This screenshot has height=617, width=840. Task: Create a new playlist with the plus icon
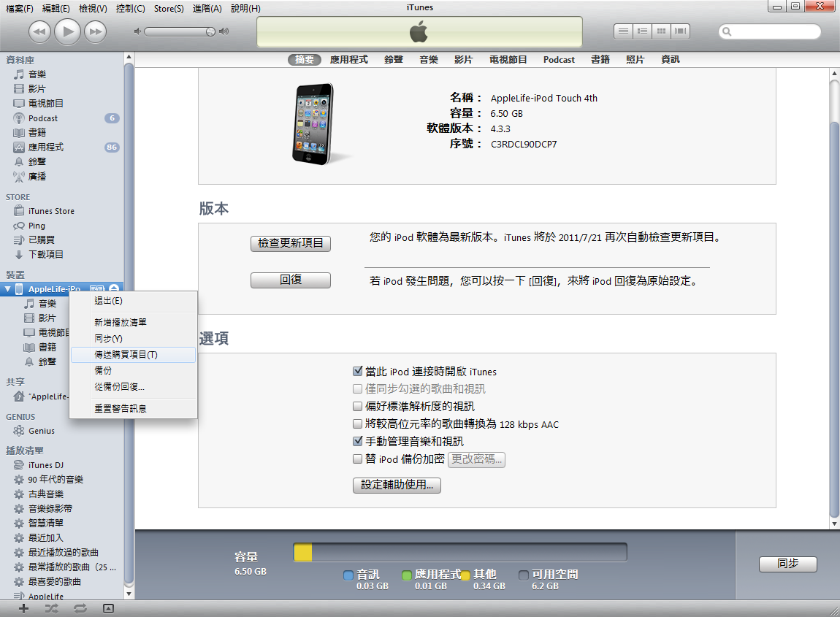[x=23, y=608]
